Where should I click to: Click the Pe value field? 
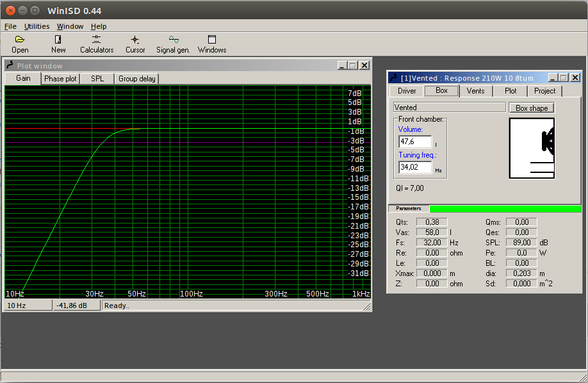tap(521, 253)
